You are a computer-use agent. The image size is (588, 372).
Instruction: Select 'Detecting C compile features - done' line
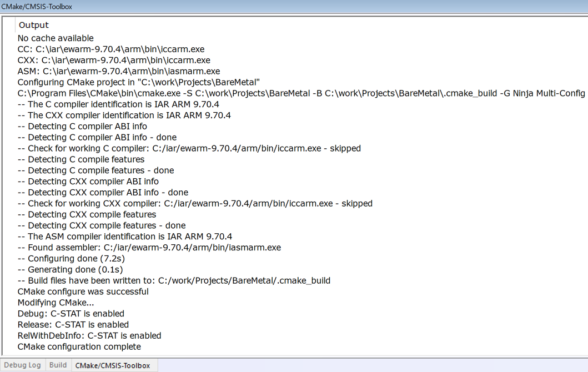[x=96, y=170]
